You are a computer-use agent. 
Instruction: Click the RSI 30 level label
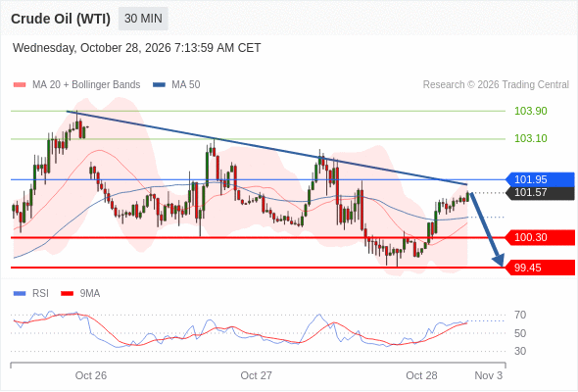click(x=520, y=351)
